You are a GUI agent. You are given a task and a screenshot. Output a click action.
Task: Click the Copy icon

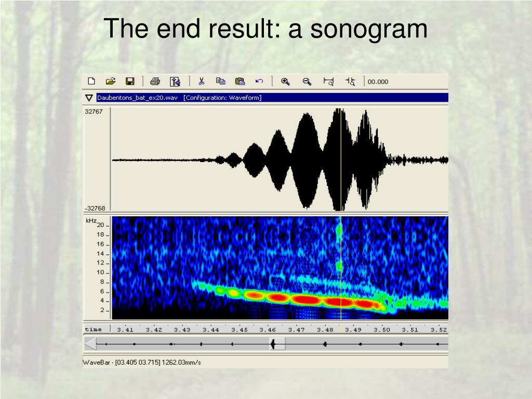(x=220, y=81)
